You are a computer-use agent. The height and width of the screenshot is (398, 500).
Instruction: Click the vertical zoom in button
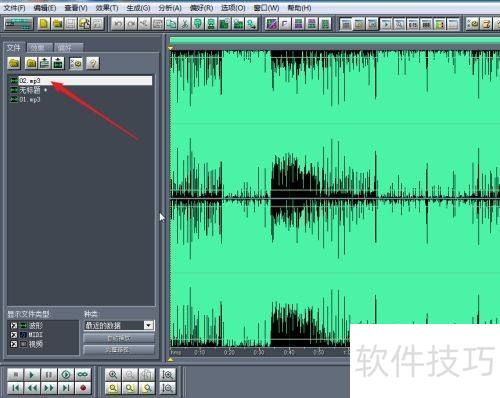pyautogui.click(x=167, y=375)
